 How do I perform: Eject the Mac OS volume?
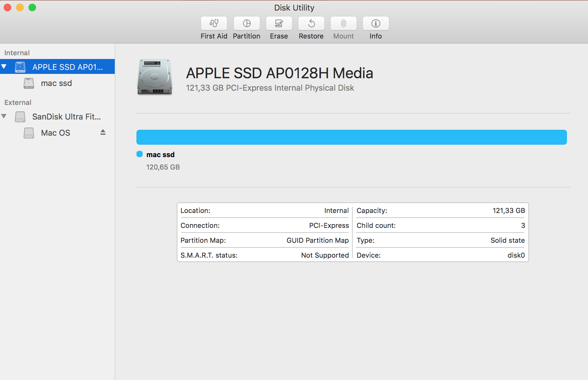tap(103, 132)
